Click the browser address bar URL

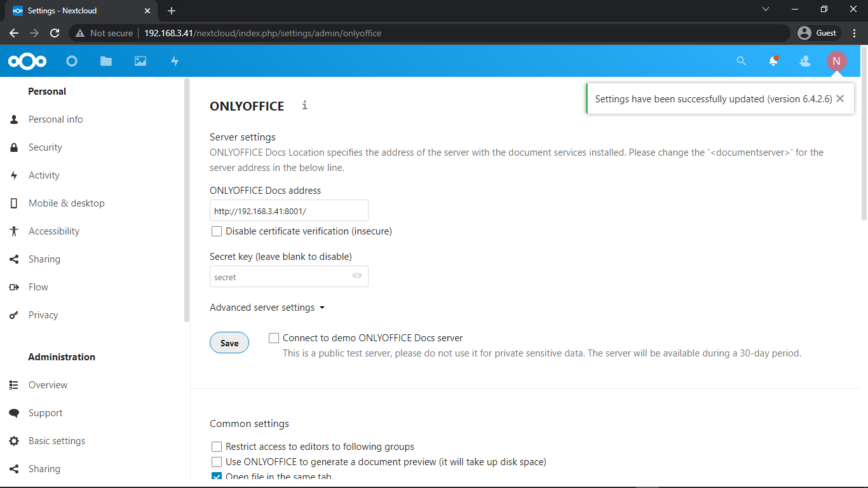click(262, 33)
